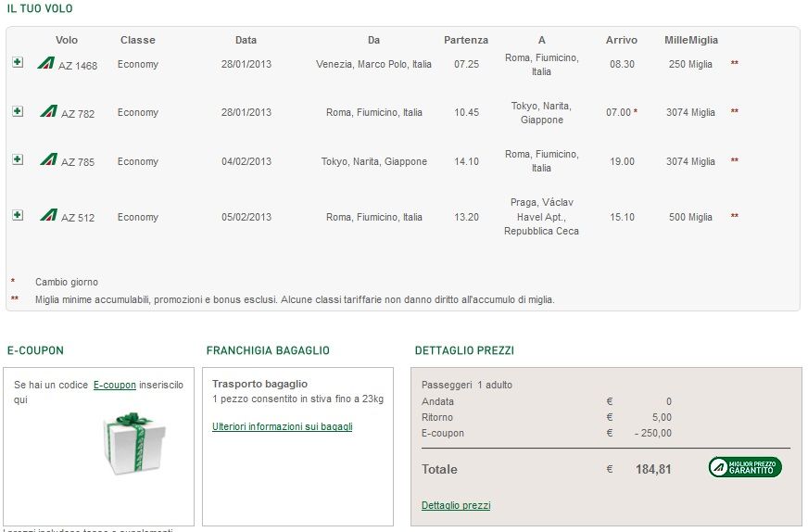The width and height of the screenshot is (808, 532).
Task: Open Ulteriori informazioni sui bagagli link
Action: [283, 427]
